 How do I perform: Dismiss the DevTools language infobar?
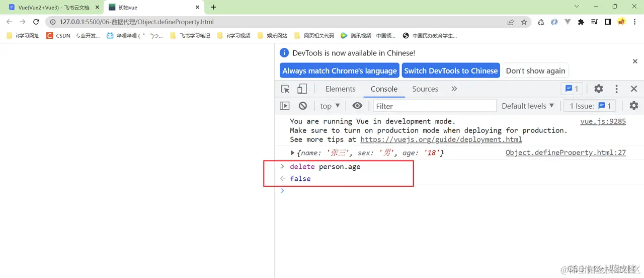pyautogui.click(x=635, y=61)
